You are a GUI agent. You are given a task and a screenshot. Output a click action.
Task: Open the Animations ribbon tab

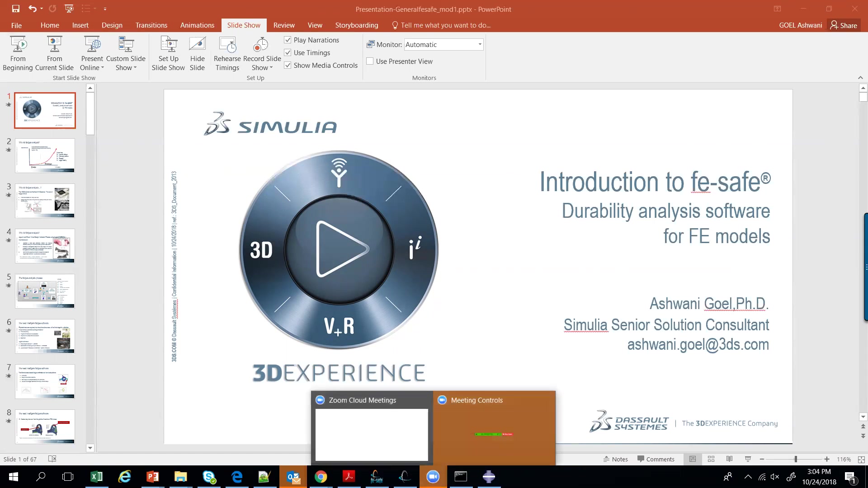(197, 25)
